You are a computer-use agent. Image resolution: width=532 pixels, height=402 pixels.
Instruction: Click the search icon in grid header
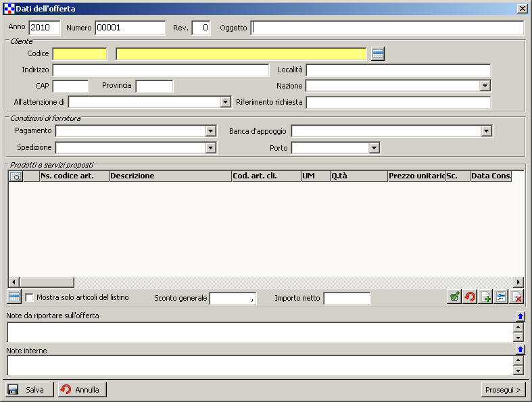[x=16, y=176]
